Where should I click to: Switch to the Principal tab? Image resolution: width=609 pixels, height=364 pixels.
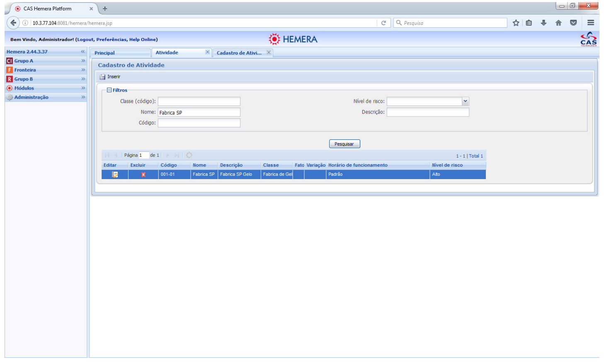click(x=105, y=53)
